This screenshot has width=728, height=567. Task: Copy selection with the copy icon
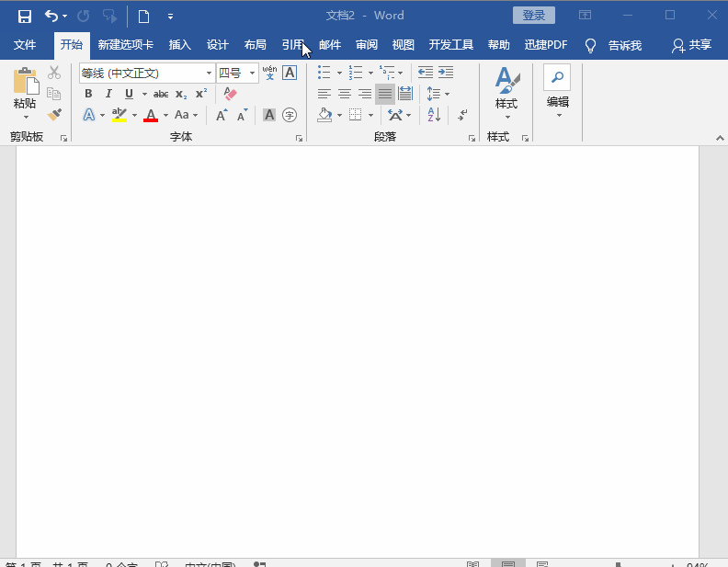(x=54, y=94)
